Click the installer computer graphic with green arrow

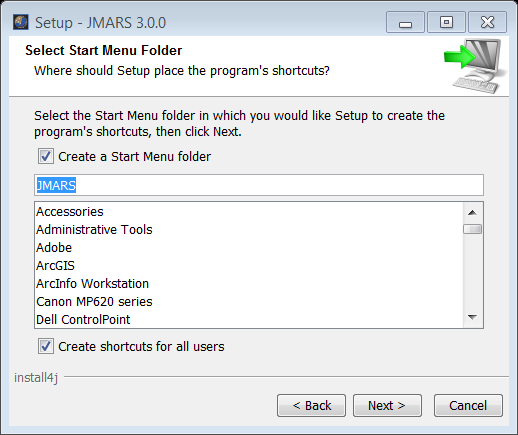tap(475, 66)
